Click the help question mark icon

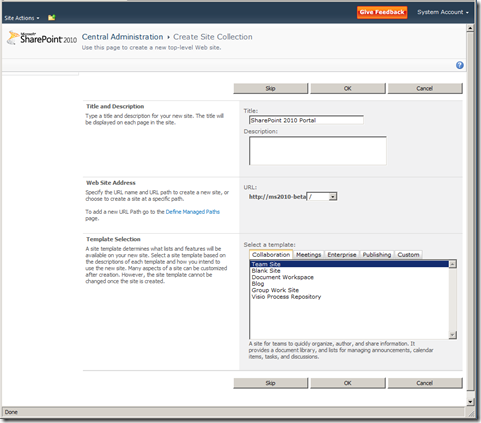point(460,65)
